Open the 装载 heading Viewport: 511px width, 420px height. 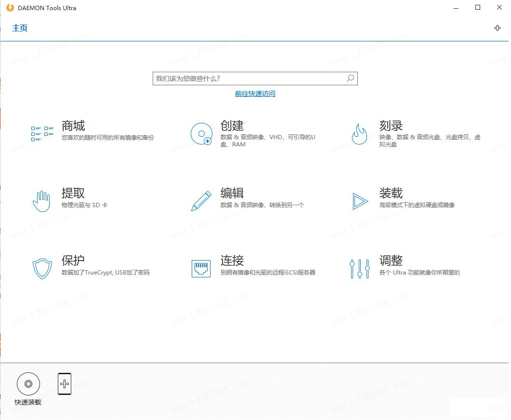(x=391, y=193)
